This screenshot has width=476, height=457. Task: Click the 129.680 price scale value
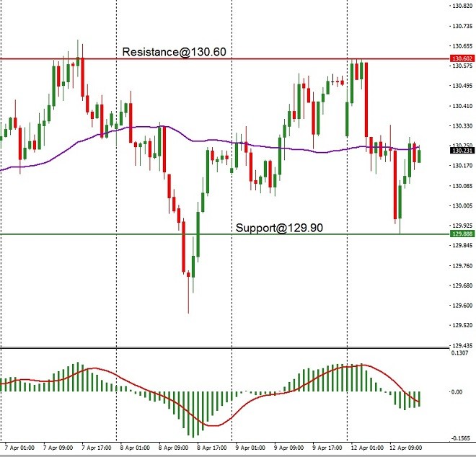[462, 285]
